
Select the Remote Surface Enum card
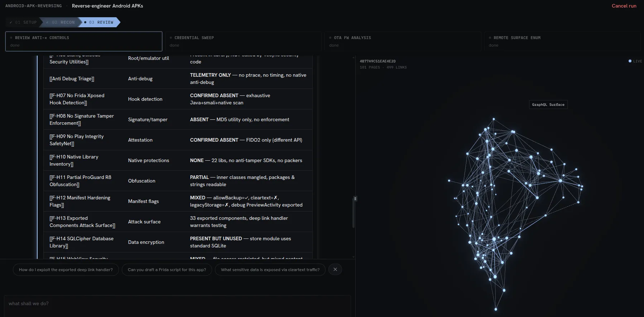point(562,41)
